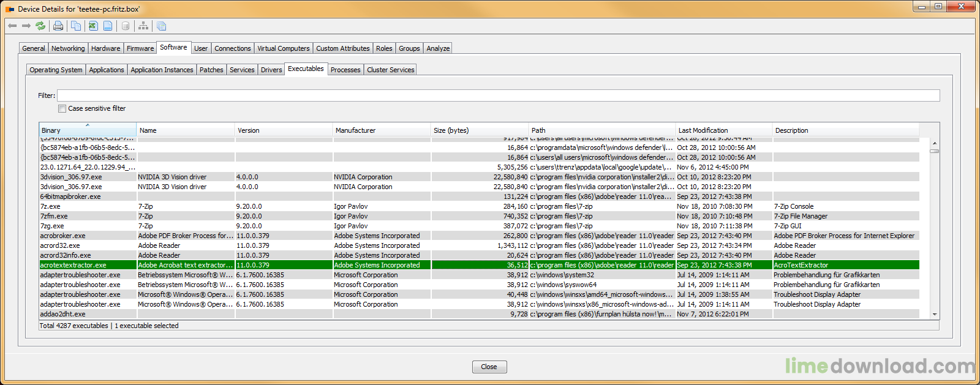Click the forward arrow toolbar icon

pos(26,26)
